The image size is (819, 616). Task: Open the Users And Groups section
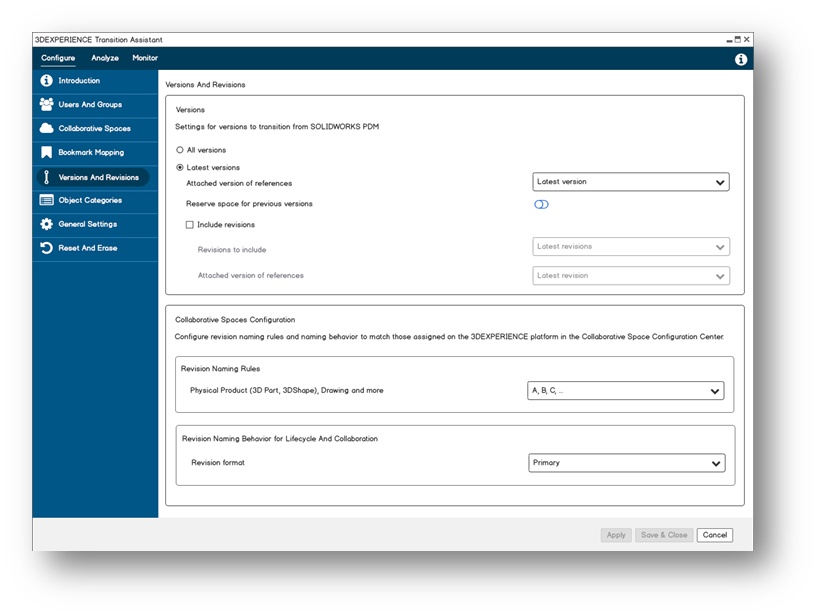(95, 104)
